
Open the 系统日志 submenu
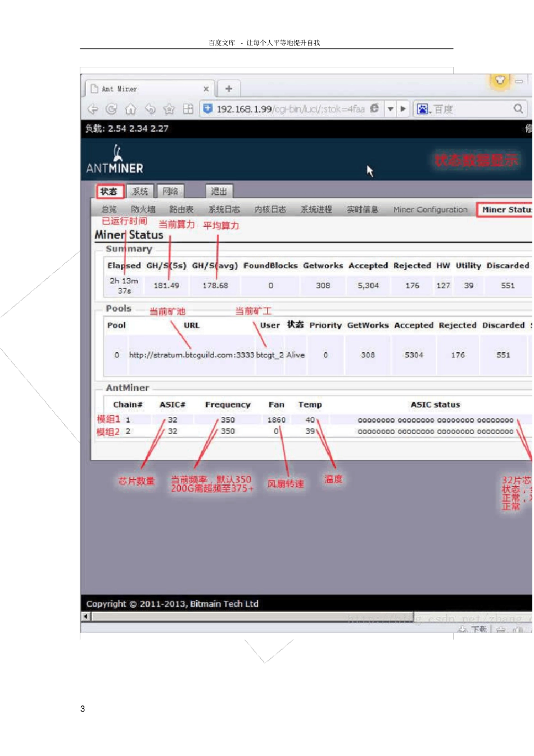pyautogui.click(x=224, y=209)
